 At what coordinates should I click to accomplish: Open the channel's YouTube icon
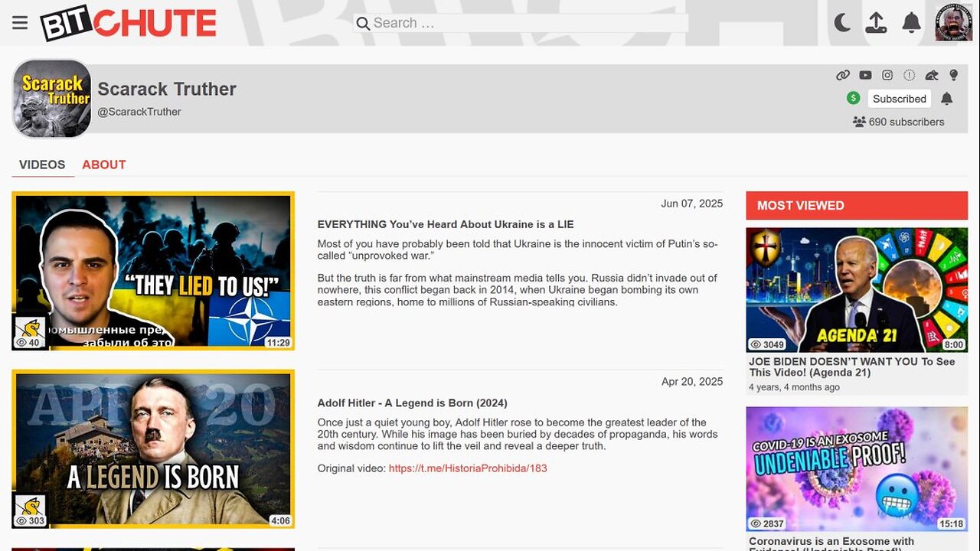(865, 75)
